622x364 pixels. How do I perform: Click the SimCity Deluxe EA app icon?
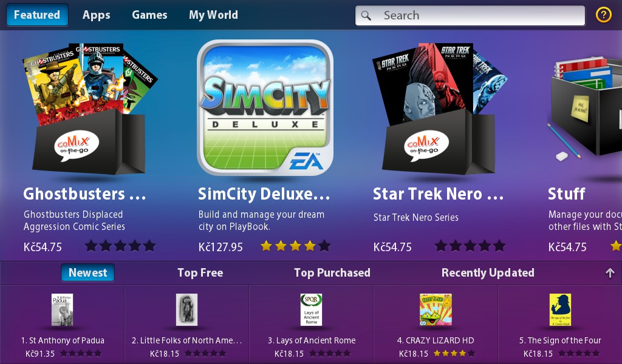click(265, 107)
